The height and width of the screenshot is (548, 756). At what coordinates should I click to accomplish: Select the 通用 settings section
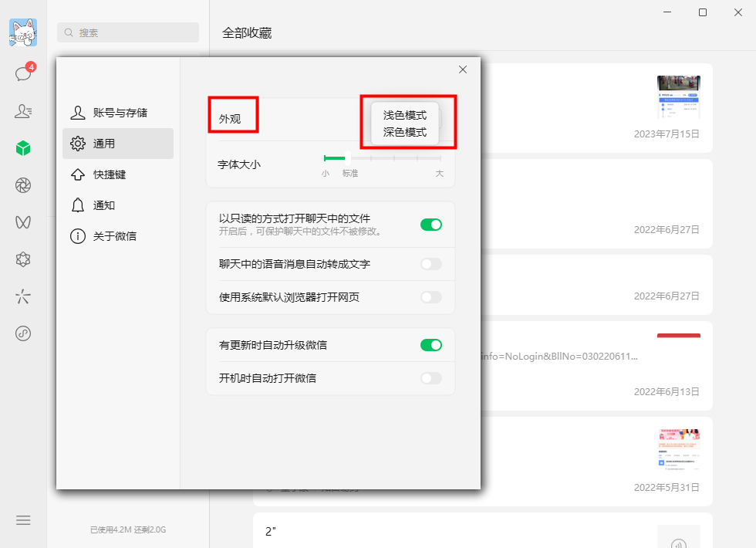click(x=118, y=144)
